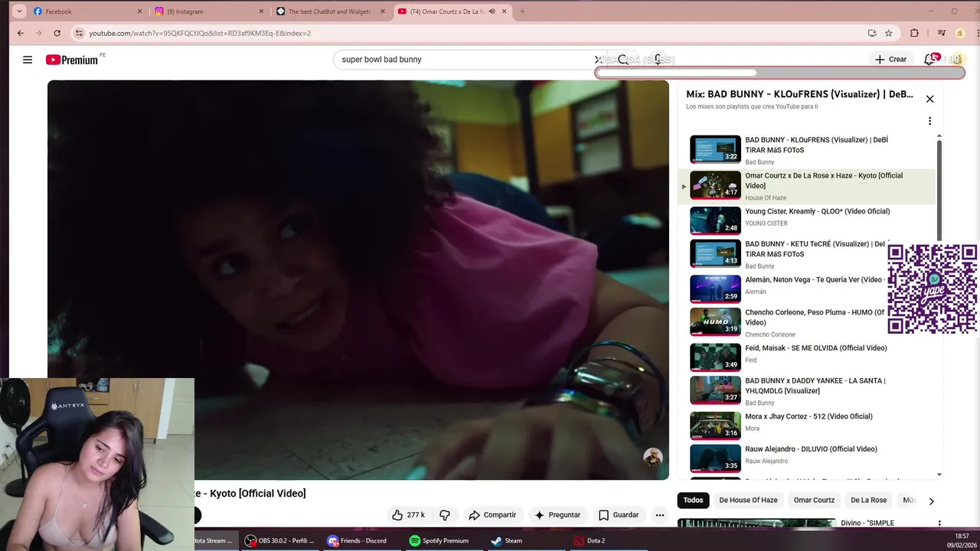The width and height of the screenshot is (980, 551).
Task: Click the main video player
Action: click(358, 280)
